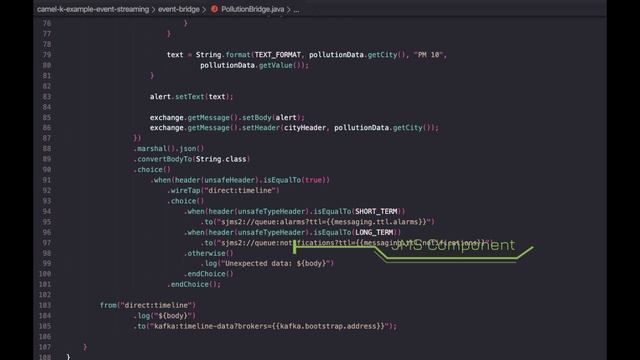Open PollutionBridge.java breadcrumb item

pos(252,9)
